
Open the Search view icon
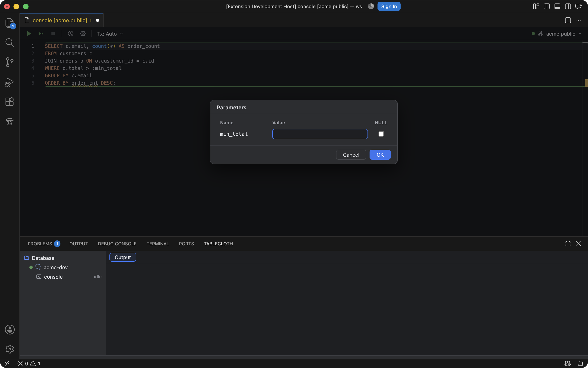(10, 43)
